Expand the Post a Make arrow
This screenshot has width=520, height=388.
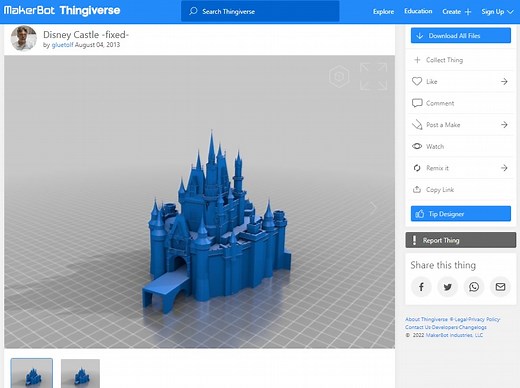(x=504, y=125)
